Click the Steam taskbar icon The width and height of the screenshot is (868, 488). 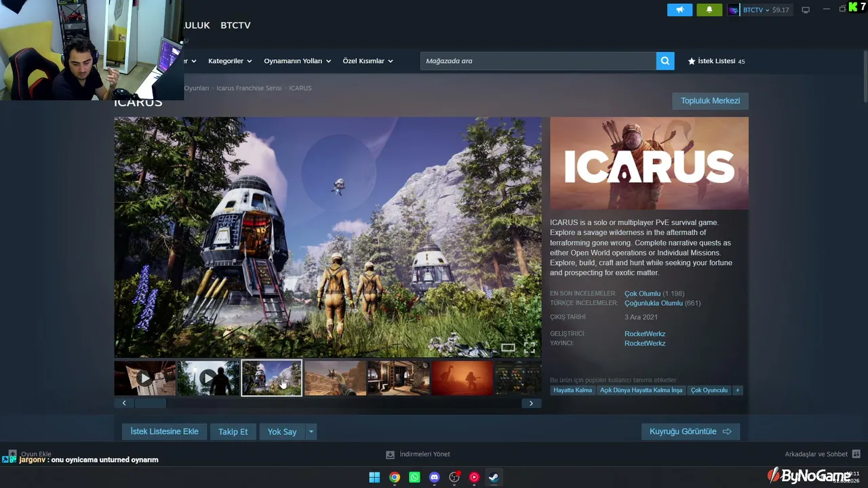494,477
